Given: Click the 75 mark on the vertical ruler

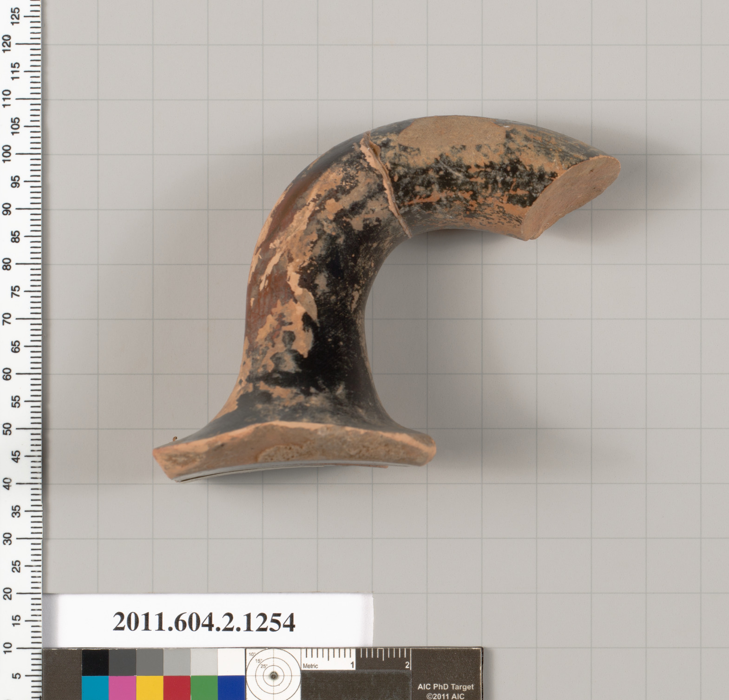Looking at the screenshot, I should coord(16,291).
